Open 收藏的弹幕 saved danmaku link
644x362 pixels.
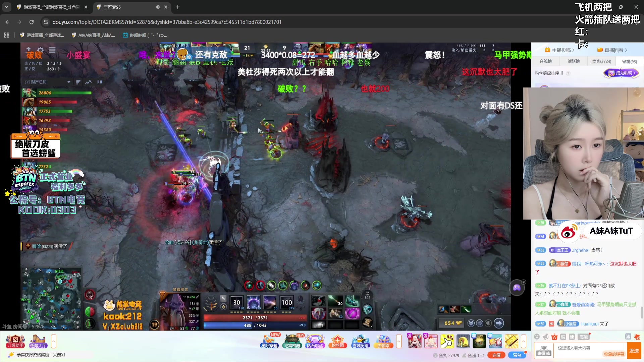click(x=614, y=354)
